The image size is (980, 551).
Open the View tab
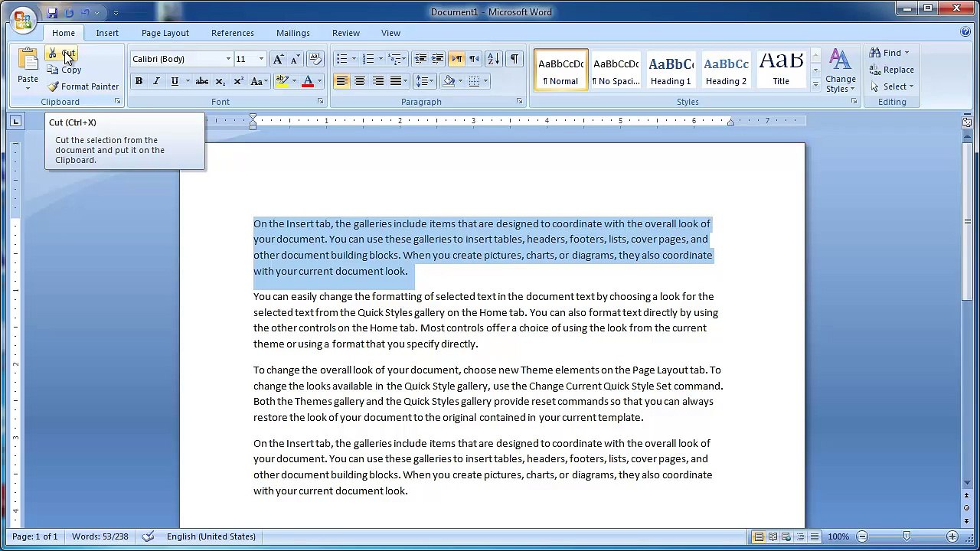[x=391, y=33]
